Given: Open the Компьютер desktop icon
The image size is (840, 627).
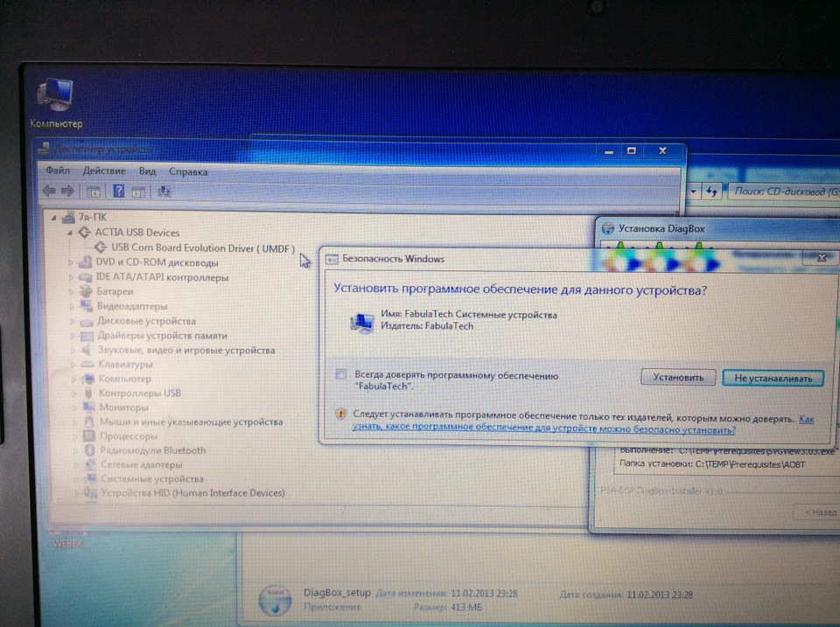Looking at the screenshot, I should [56, 103].
